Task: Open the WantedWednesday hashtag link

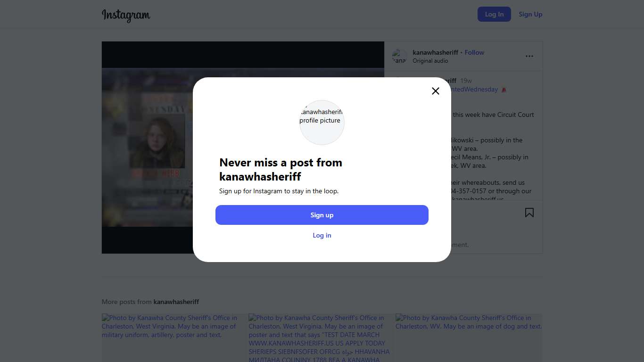Action: coord(474,89)
